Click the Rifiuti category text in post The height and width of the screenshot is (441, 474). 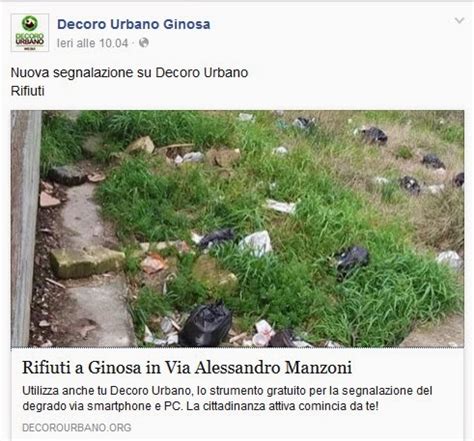point(28,91)
